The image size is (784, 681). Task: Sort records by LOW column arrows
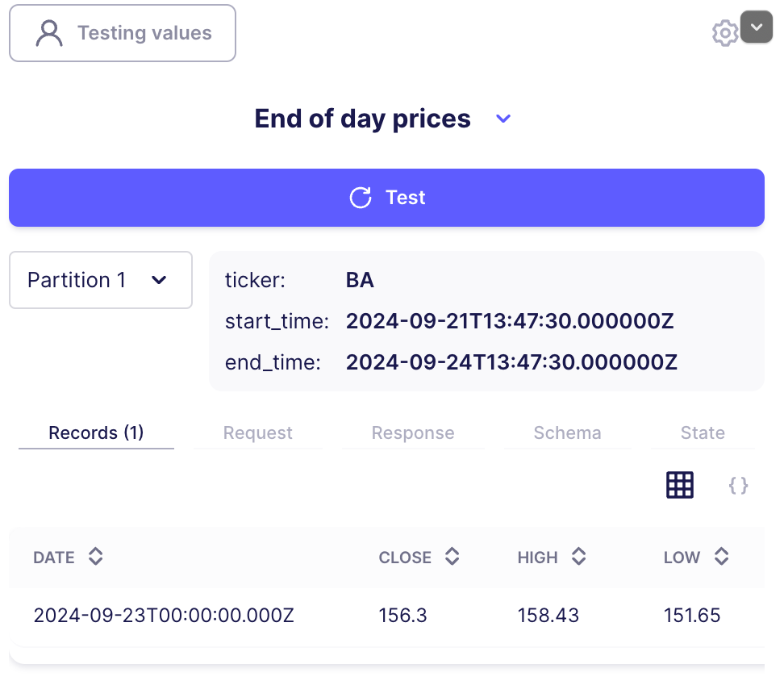pyautogui.click(x=721, y=557)
